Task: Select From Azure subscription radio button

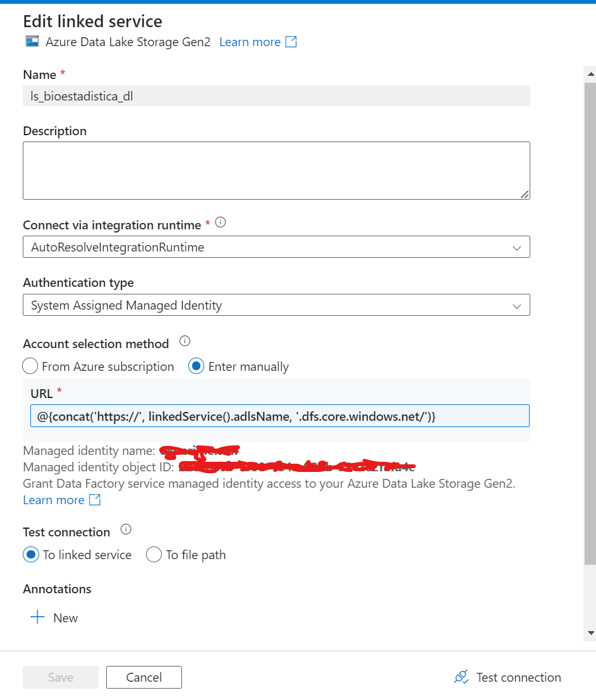Action: 30,366
